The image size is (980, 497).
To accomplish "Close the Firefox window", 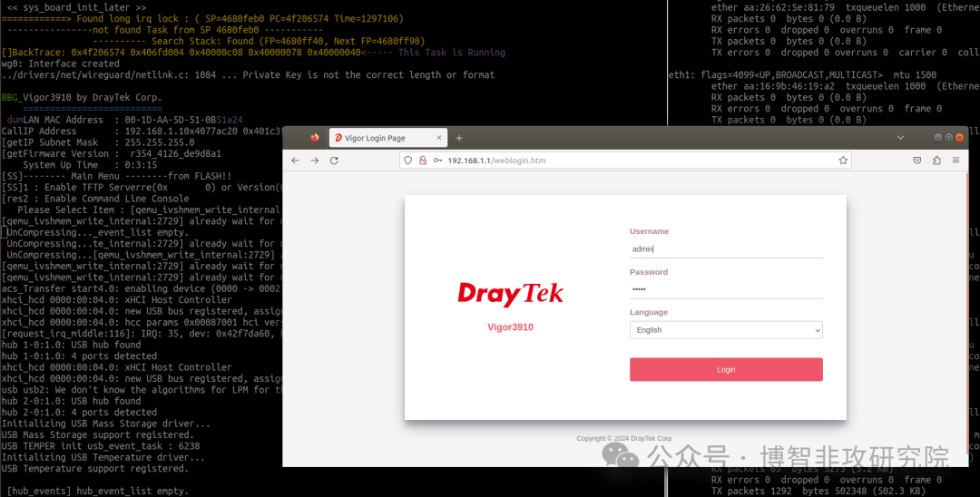I will [959, 137].
